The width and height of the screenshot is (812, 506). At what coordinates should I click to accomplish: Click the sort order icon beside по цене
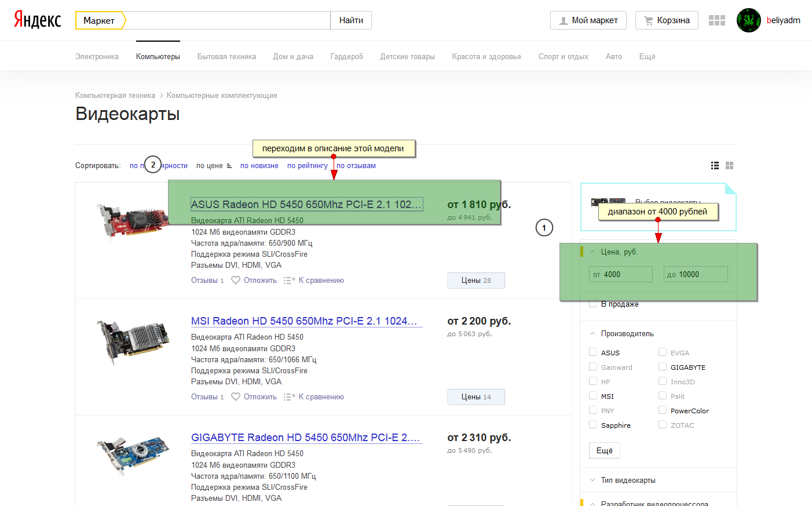pos(229,166)
